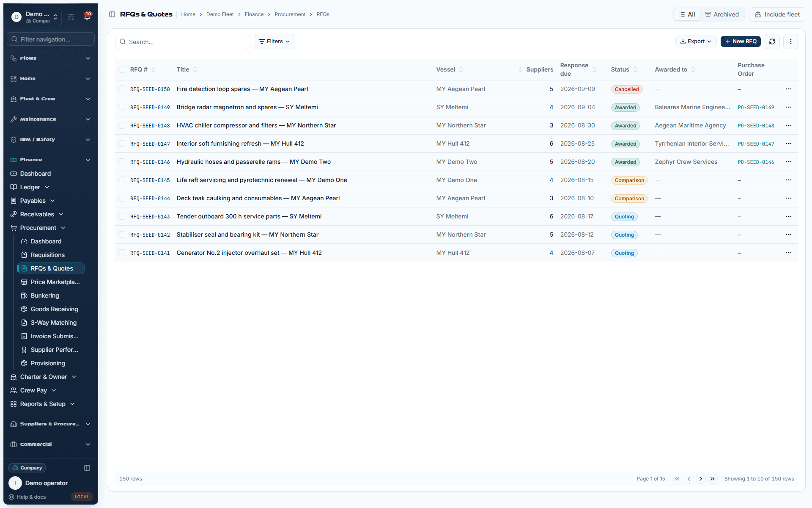Expand the Maintenance navigation section

click(51, 119)
